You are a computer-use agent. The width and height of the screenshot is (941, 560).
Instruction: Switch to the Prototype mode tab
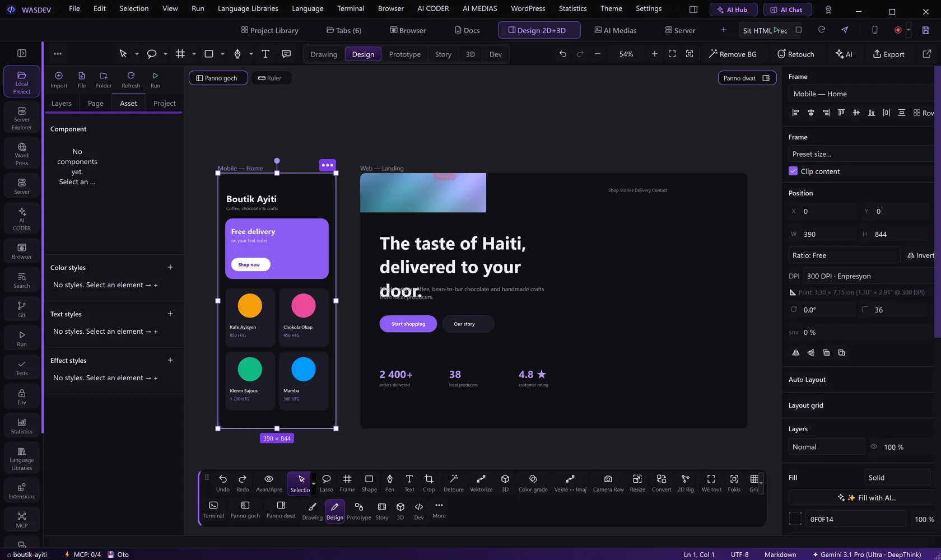click(x=405, y=54)
